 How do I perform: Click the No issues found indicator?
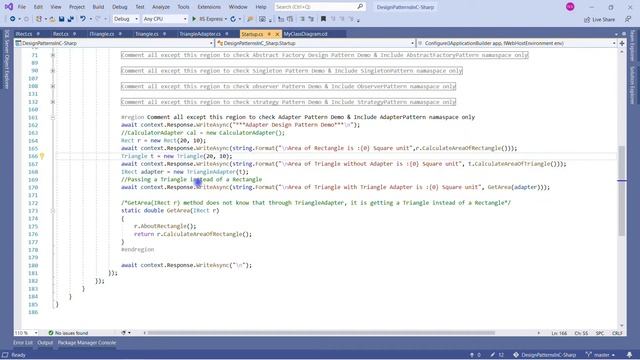click(x=68, y=333)
